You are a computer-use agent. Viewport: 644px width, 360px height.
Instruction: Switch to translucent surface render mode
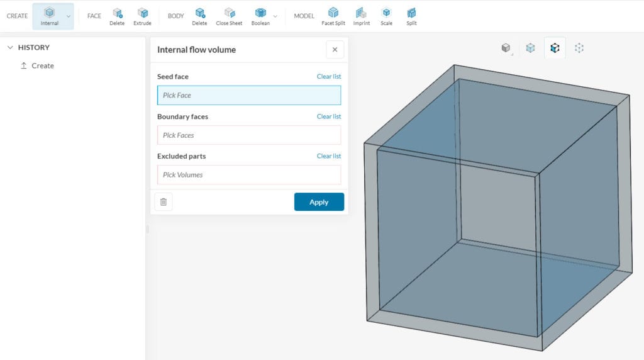coord(530,48)
